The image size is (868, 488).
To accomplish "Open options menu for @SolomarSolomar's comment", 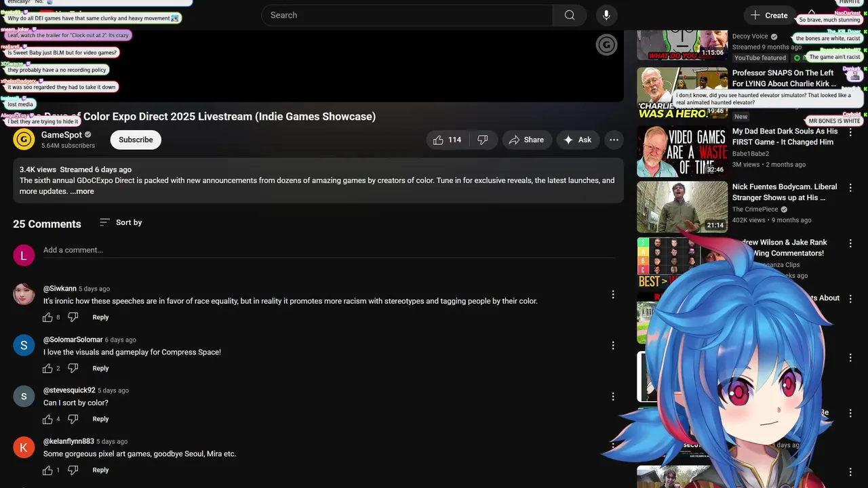I will (613, 346).
